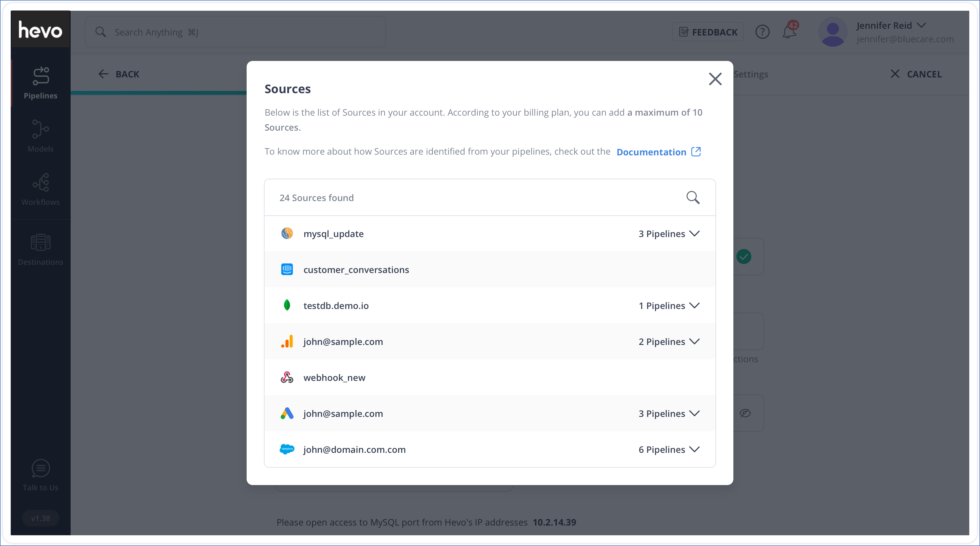Viewport: 980px width, 546px height.
Task: Toggle the password visibility eye icon
Action: pos(745,413)
